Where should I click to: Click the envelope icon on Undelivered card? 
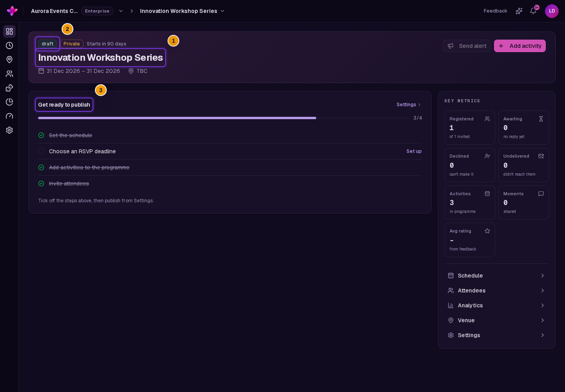[x=541, y=156]
